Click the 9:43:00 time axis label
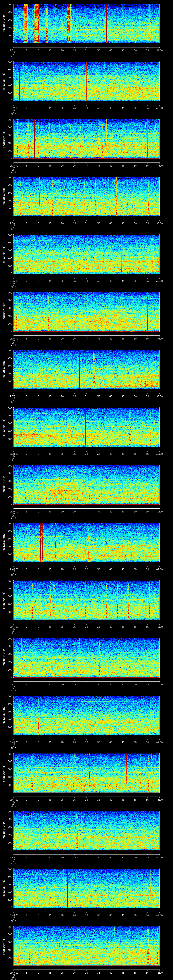Image resolution: width=173 pixels, height=980 pixels. [x=14, y=742]
